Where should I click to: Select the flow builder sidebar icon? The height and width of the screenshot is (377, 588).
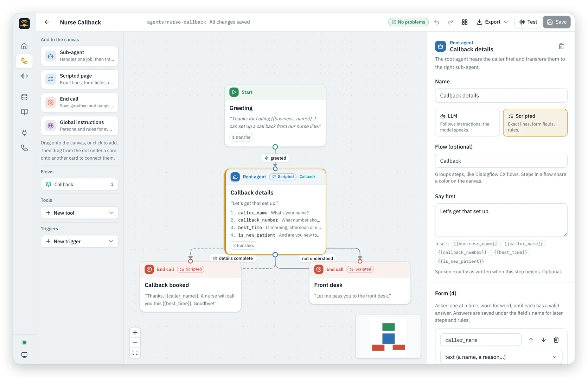(24, 61)
